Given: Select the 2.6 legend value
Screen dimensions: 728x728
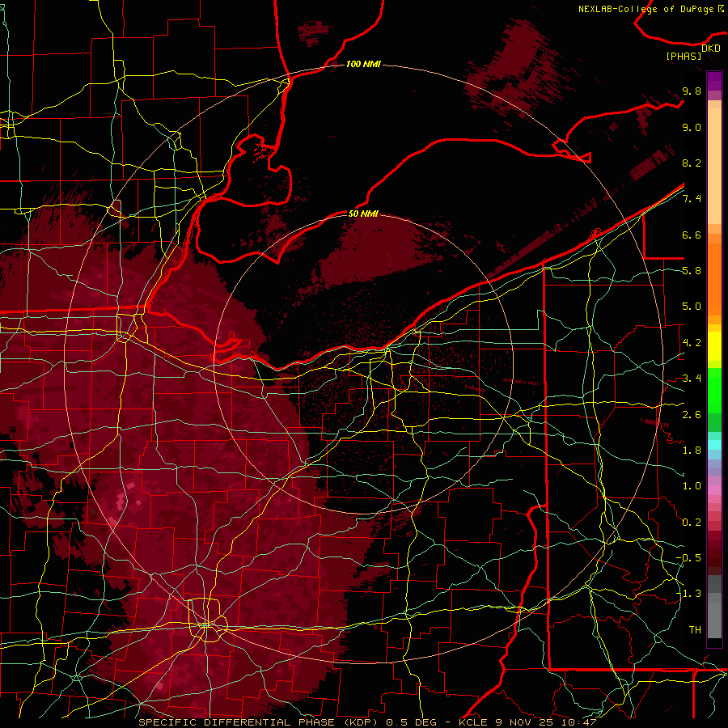Looking at the screenshot, I should pos(692,415).
